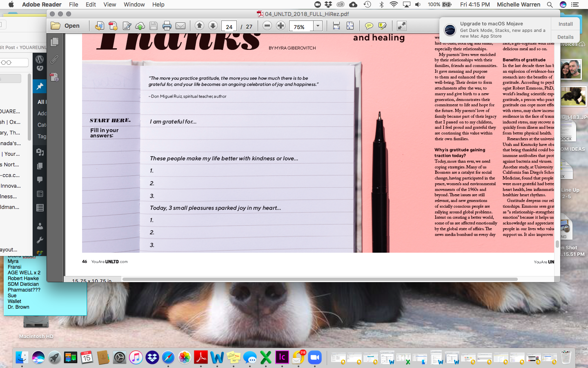Open Finder from the Dock
588x368 pixels.
pos(22,357)
